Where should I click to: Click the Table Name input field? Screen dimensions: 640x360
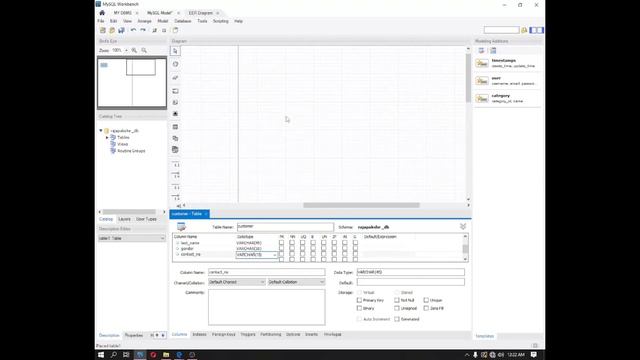click(285, 227)
